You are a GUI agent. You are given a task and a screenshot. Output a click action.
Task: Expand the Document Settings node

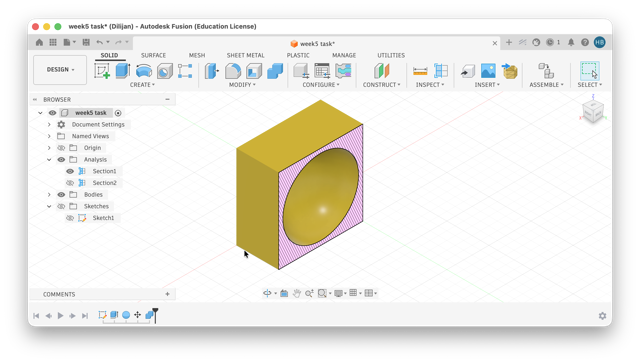pos(49,125)
